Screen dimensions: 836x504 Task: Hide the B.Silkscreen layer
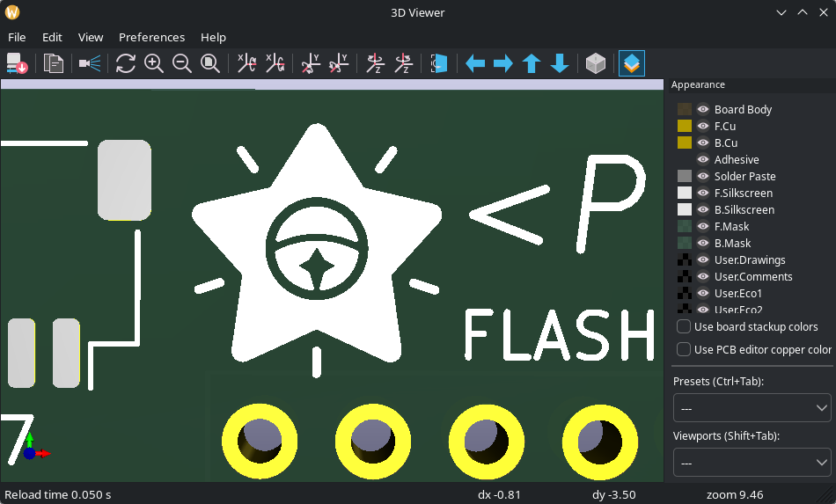703,209
